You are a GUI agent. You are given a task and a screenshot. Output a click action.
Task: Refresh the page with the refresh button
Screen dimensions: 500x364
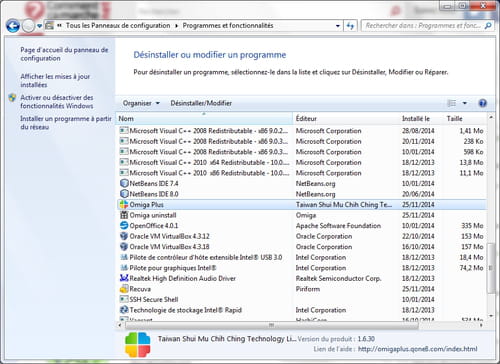[350, 26]
